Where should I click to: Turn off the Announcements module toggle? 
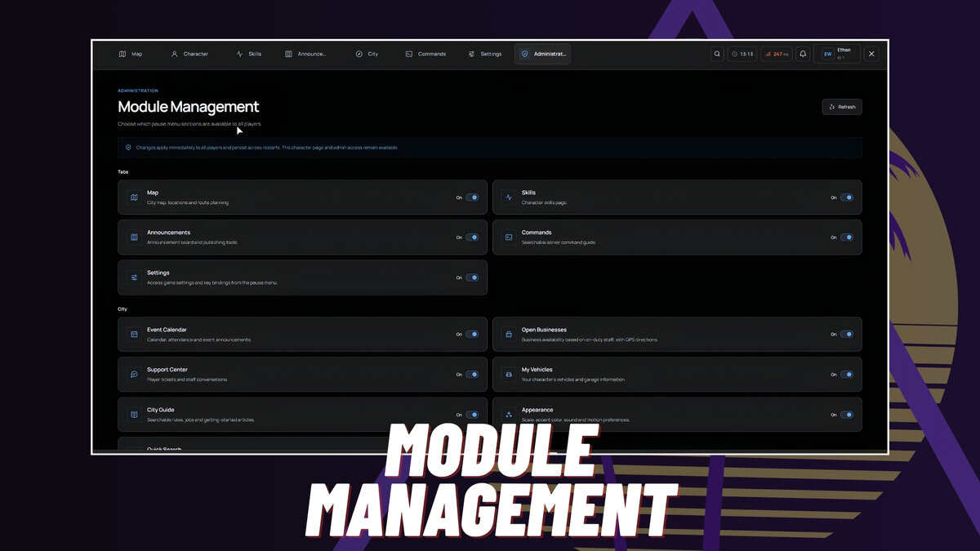pyautogui.click(x=472, y=238)
